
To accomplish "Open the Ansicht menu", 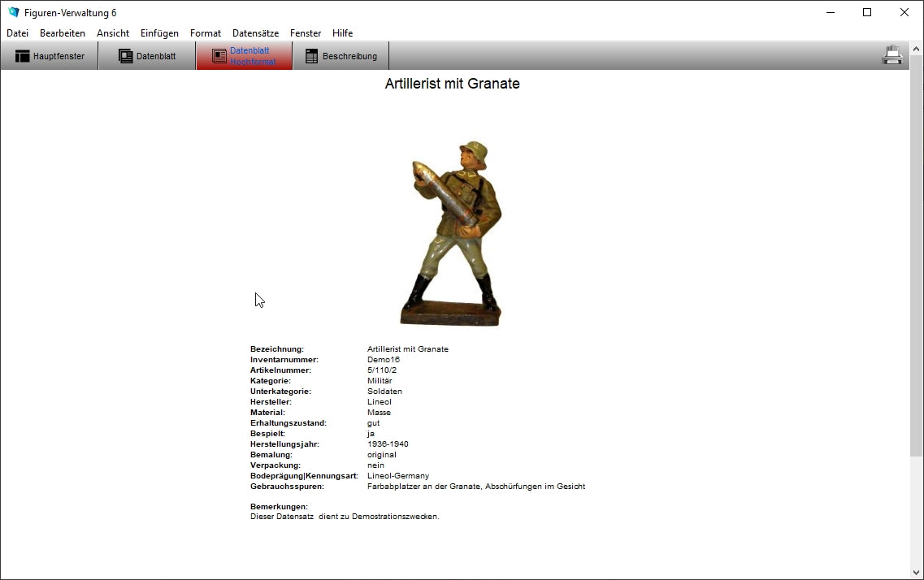I will tap(113, 33).
